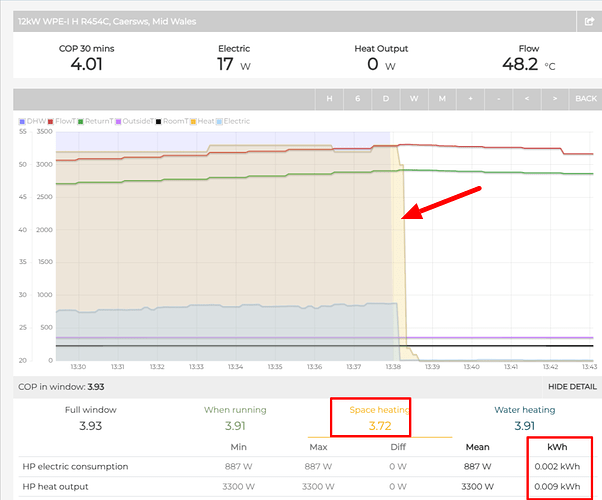Toggle the OutsideT legend series
The image size is (602, 500).
(x=135, y=121)
